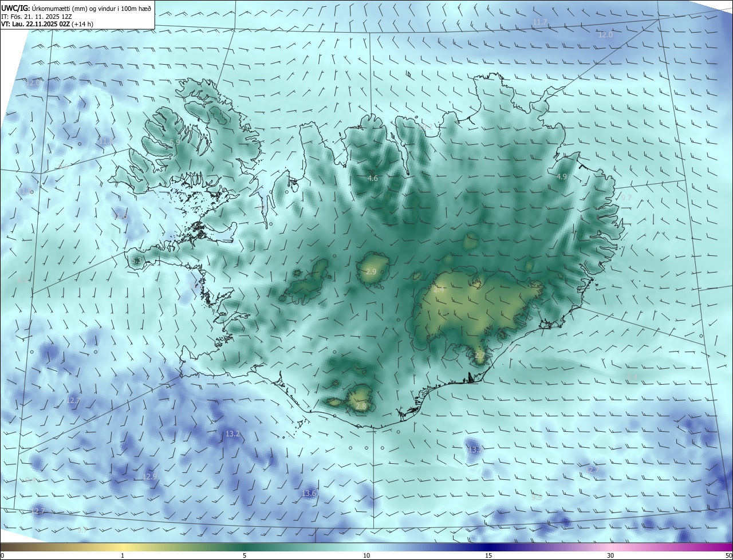Click the 2.9 value on the glacier
The width and height of the screenshot is (733, 560).
pos(371,271)
